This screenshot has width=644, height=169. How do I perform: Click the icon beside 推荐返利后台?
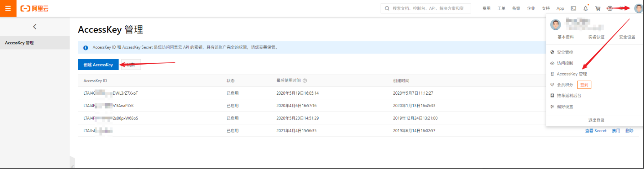(552, 95)
